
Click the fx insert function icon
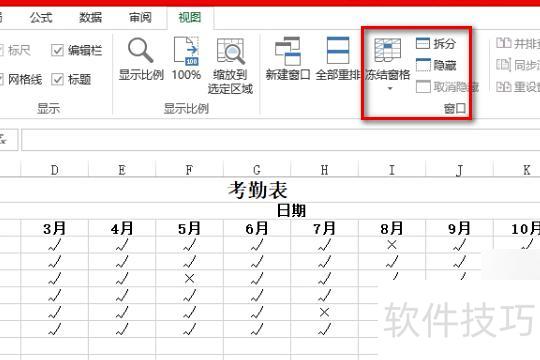click(x=3, y=140)
